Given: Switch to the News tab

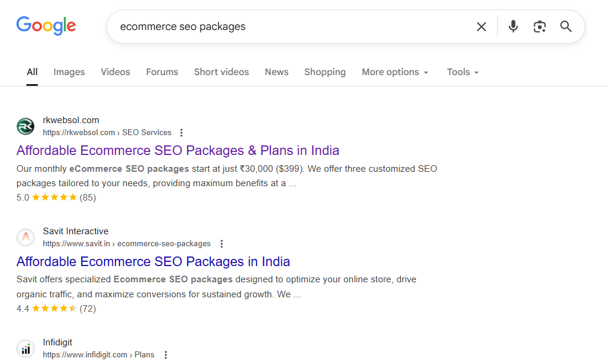Looking at the screenshot, I should 276,72.
